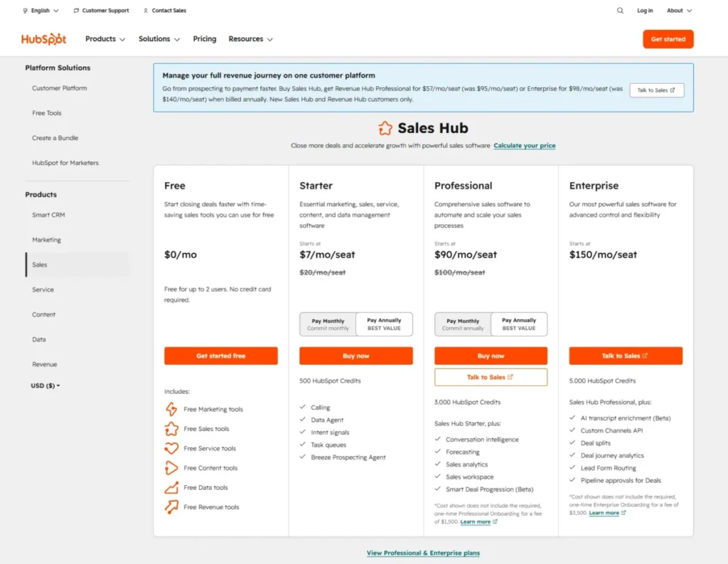Open Free Tools in the sidebar
728x564 pixels.
(x=46, y=113)
